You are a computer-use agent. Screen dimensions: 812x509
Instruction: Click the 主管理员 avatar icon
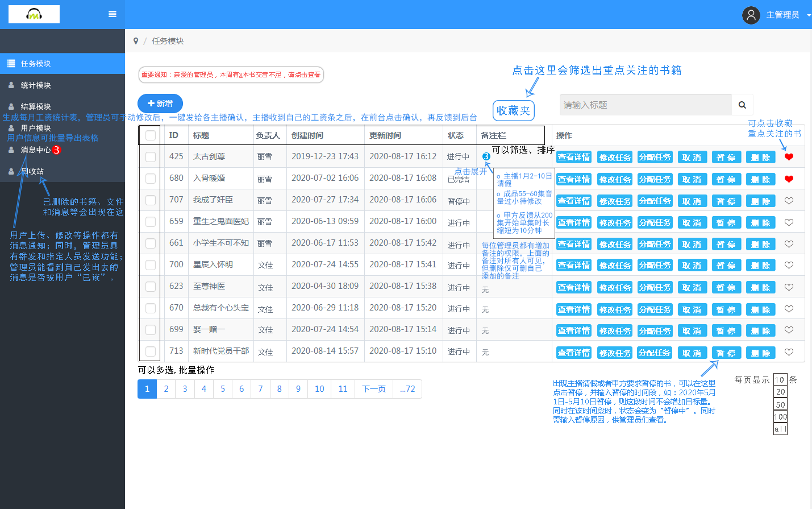pyautogui.click(x=751, y=15)
